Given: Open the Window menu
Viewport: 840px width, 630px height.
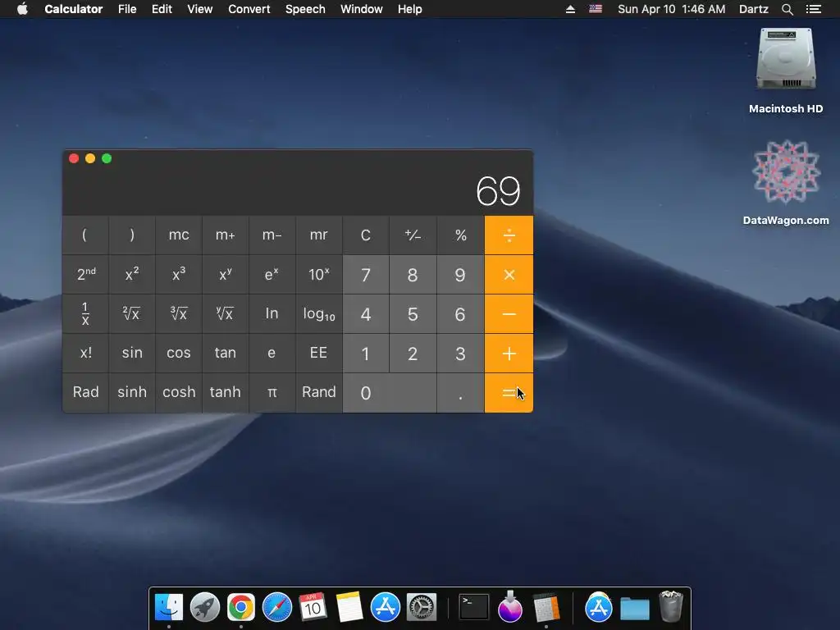Looking at the screenshot, I should click(362, 9).
